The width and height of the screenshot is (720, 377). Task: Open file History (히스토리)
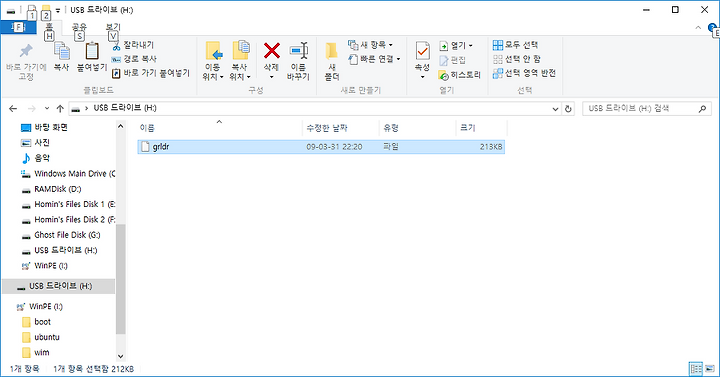coord(460,75)
